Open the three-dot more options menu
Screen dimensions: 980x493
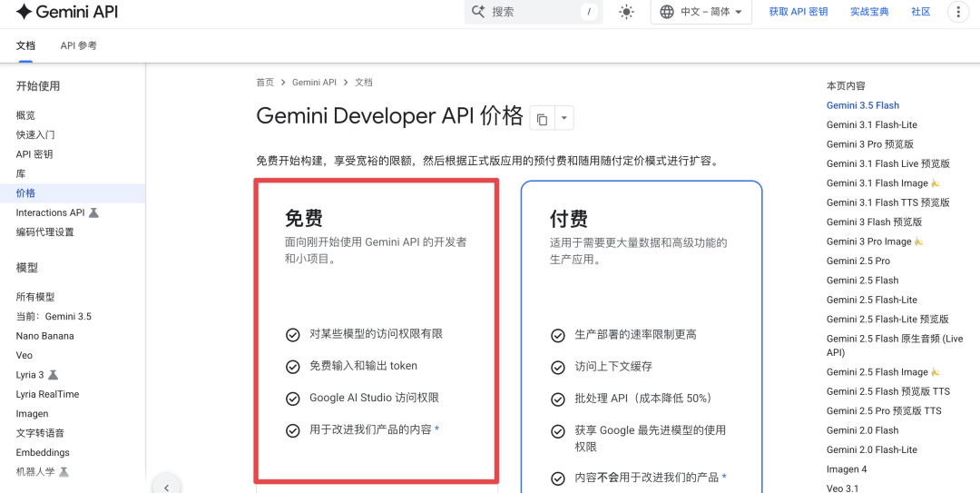pos(958,12)
